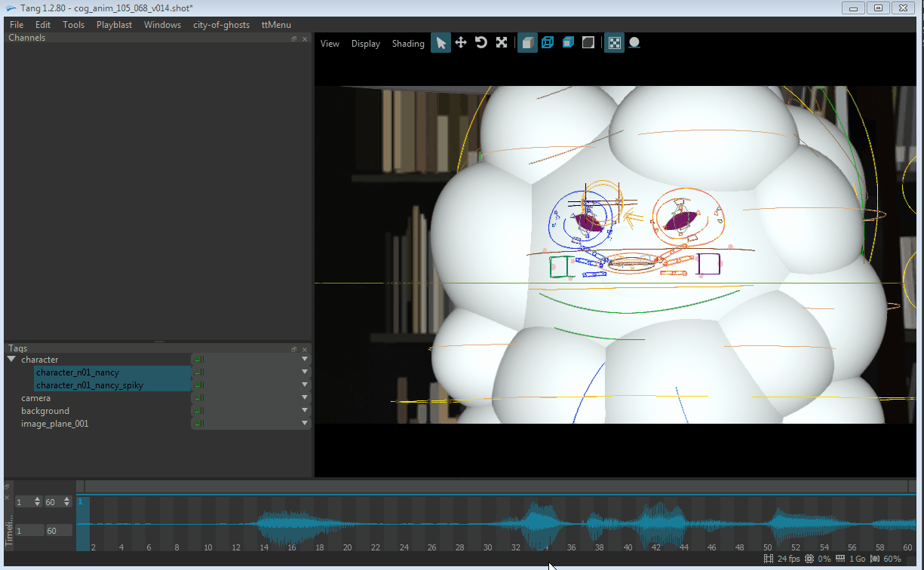Select the character_n01_nancy_spiky tag

point(90,385)
